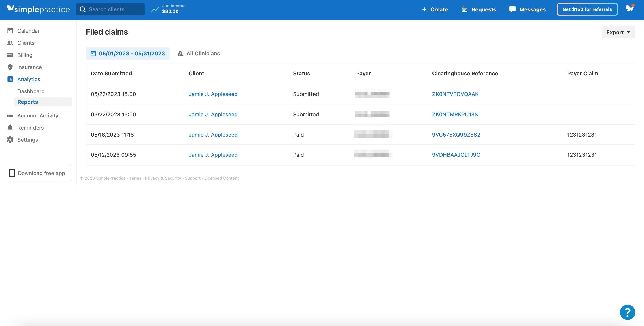
Task: Click the Get $150 for referrals button
Action: [x=587, y=9]
